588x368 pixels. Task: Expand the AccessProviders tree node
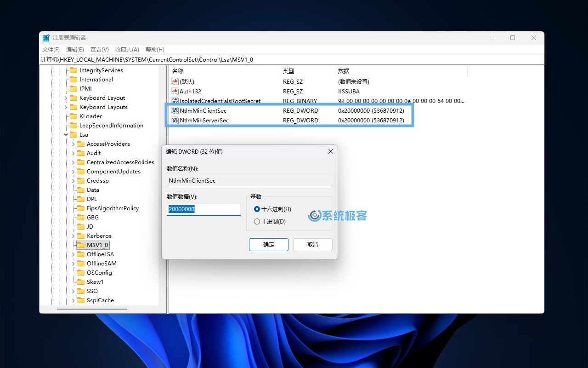click(x=73, y=144)
